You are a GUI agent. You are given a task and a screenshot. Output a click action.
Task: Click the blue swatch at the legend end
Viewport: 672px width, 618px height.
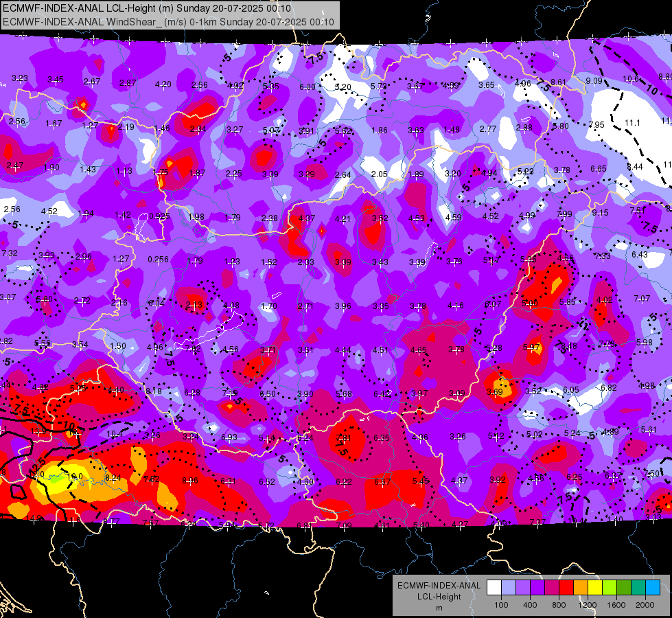click(x=653, y=588)
